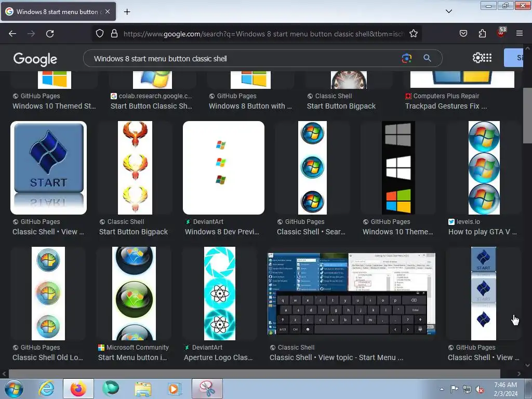Select the Windows 8 start menu button tab
Image resolution: width=532 pixels, height=399 pixels.
[58, 11]
